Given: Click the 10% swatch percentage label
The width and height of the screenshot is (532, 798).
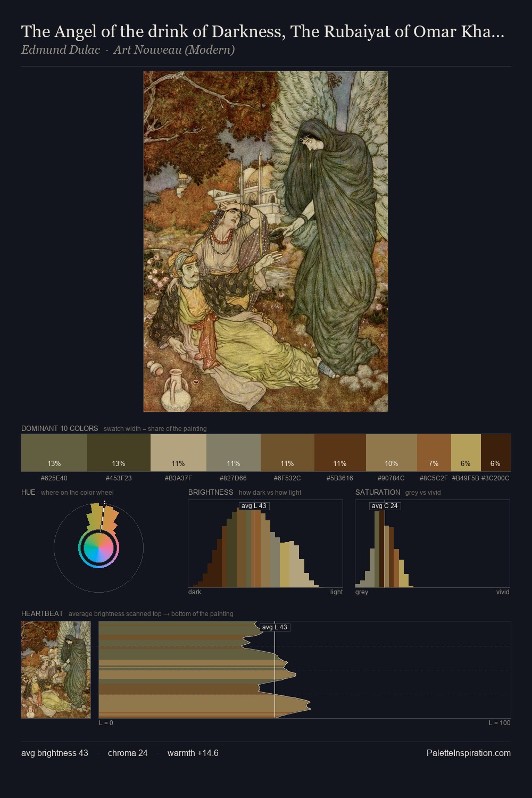Looking at the screenshot, I should click(392, 463).
